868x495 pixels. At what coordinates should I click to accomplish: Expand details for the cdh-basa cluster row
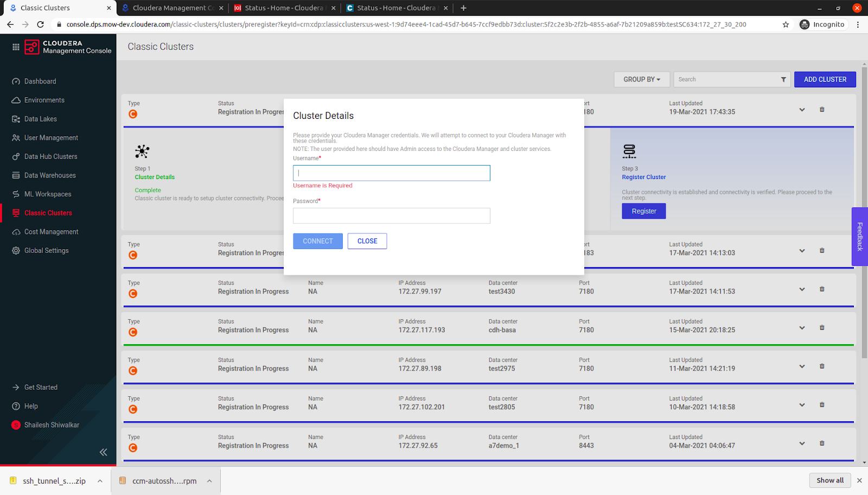(802, 327)
